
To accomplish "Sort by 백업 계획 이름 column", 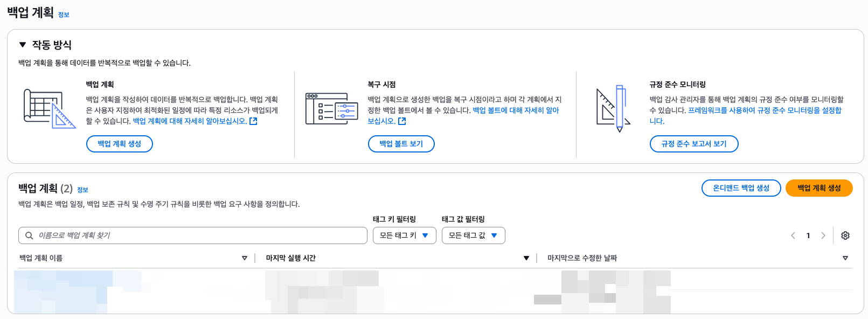I will coord(244,258).
